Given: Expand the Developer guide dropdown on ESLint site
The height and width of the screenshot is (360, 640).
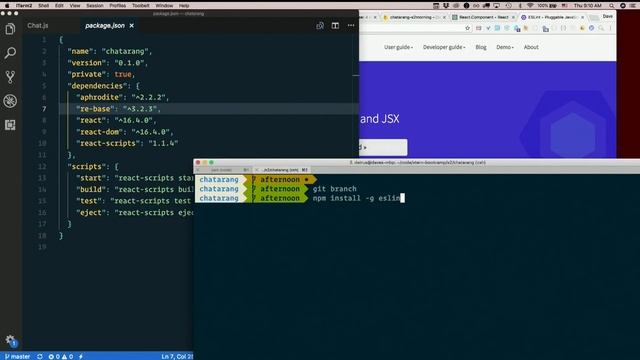Looking at the screenshot, I should [444, 47].
